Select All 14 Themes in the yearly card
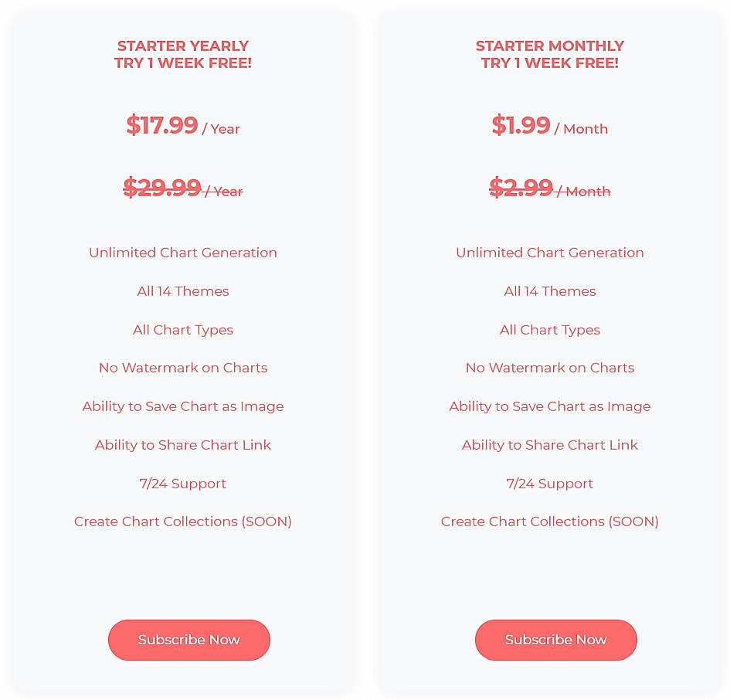The image size is (730, 700). [x=182, y=291]
